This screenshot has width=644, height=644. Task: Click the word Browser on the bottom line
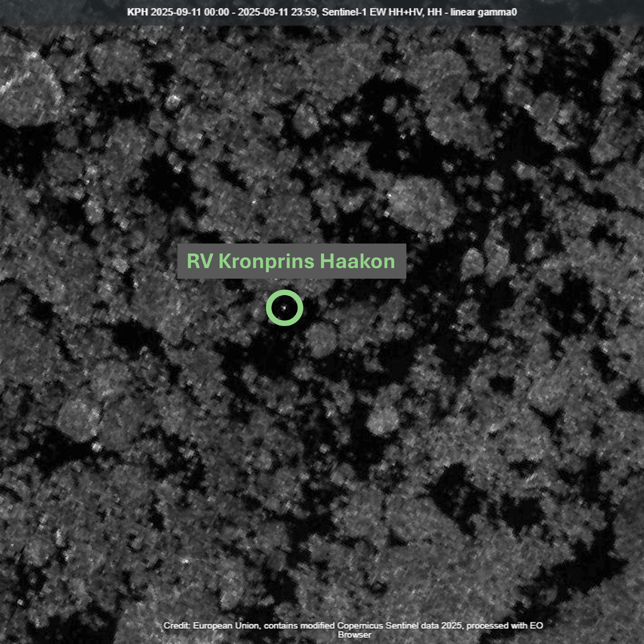354,635
